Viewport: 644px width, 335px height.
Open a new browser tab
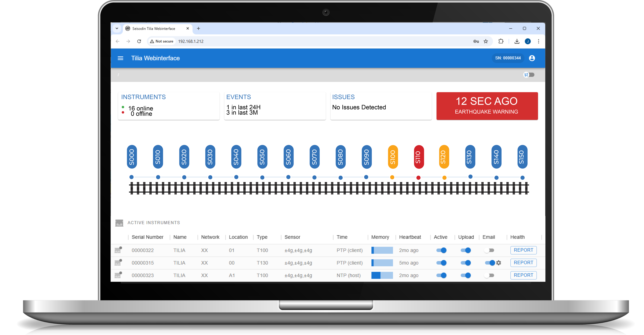pyautogui.click(x=198, y=29)
